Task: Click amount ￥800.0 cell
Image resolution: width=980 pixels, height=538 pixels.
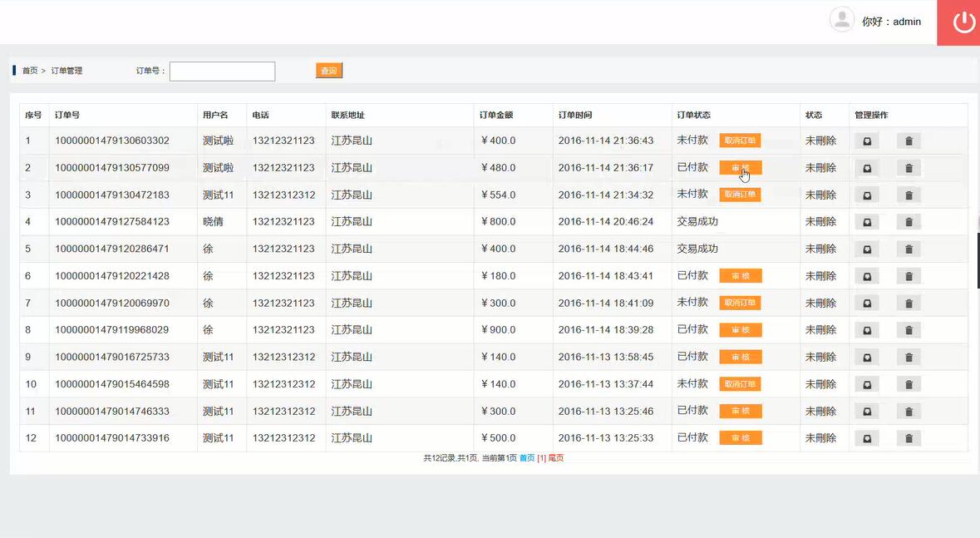Action: (x=498, y=221)
